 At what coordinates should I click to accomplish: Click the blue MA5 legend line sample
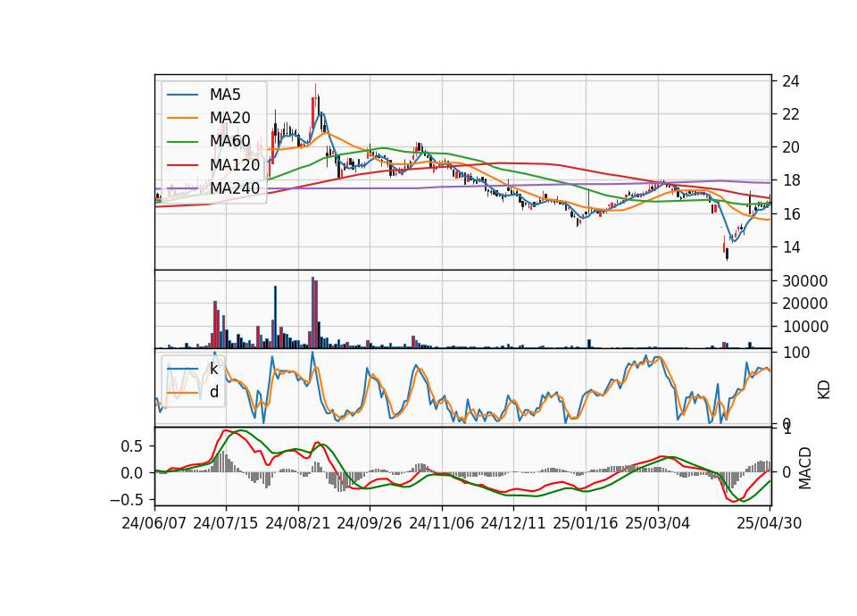coord(182,96)
